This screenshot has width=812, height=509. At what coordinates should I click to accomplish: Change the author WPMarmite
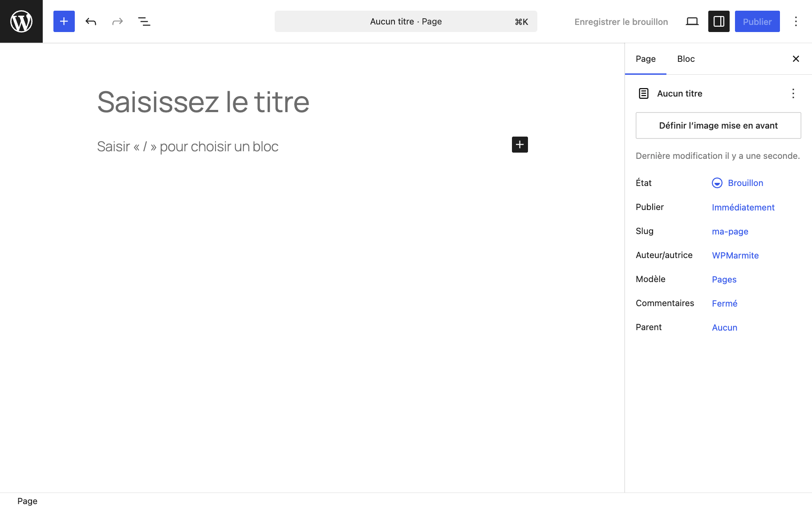pyautogui.click(x=735, y=255)
